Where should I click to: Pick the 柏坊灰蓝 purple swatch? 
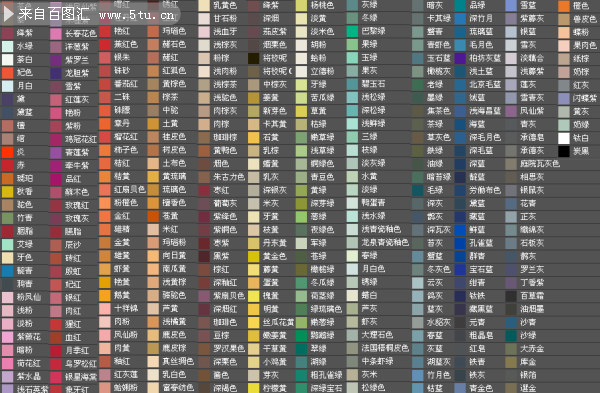click(x=460, y=58)
